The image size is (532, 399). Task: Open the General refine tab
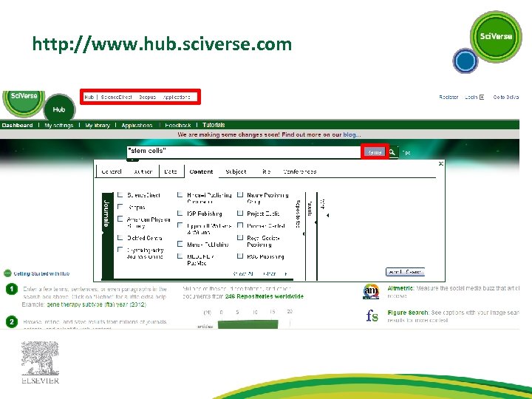pyautogui.click(x=112, y=171)
